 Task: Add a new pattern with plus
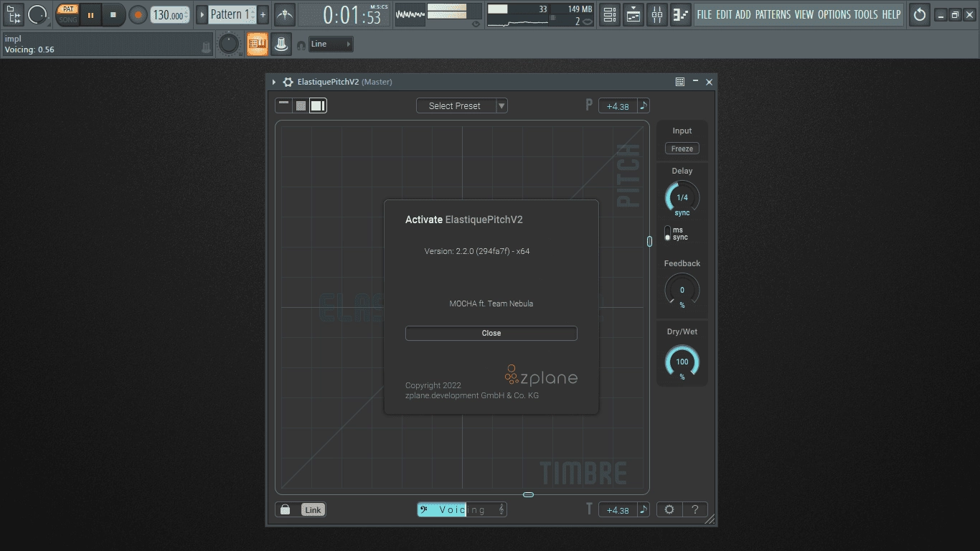click(x=263, y=14)
